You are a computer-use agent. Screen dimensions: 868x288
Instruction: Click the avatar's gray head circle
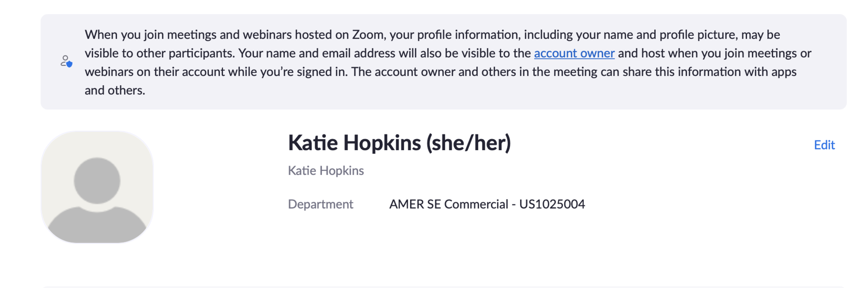[97, 181]
